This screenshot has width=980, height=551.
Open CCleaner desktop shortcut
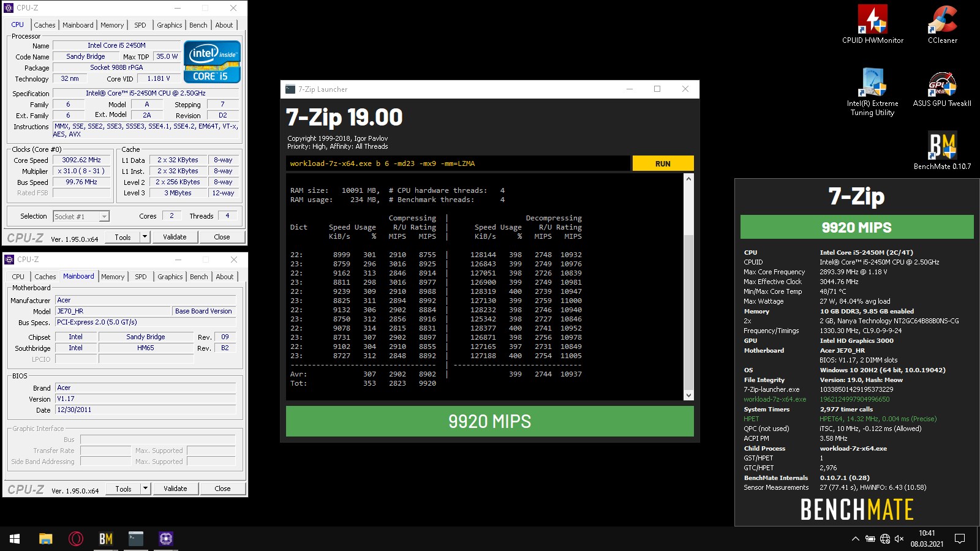point(942,24)
